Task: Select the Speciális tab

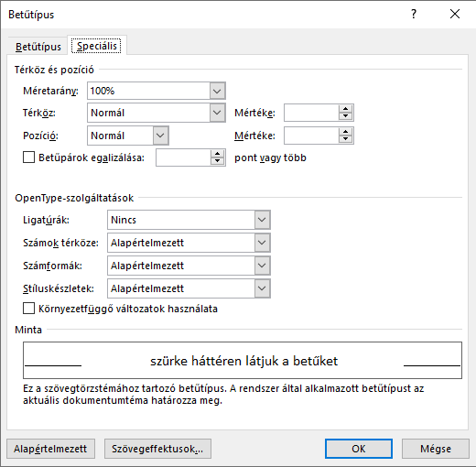Action: click(97, 46)
